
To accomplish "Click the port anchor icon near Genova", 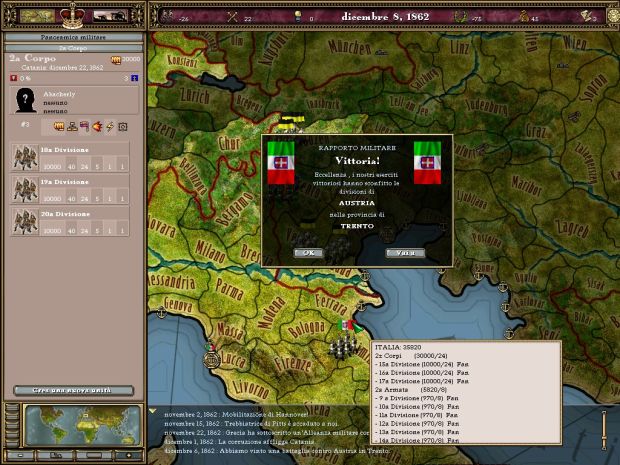I will (x=161, y=313).
